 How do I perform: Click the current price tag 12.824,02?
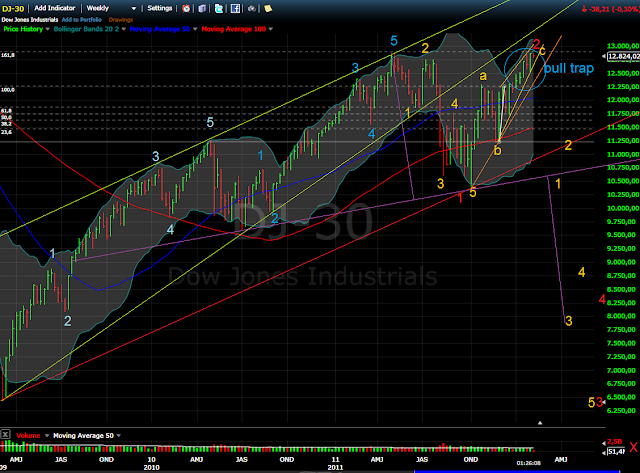(623, 56)
